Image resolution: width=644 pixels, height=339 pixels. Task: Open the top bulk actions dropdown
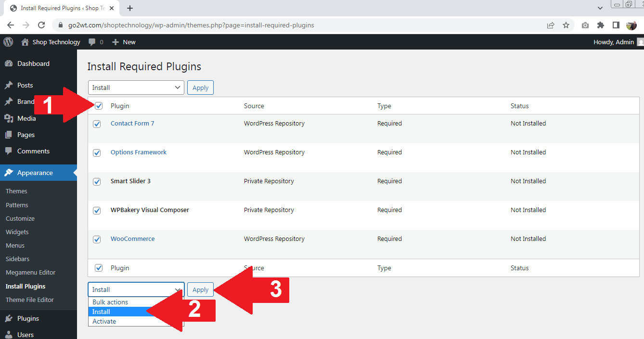(136, 88)
